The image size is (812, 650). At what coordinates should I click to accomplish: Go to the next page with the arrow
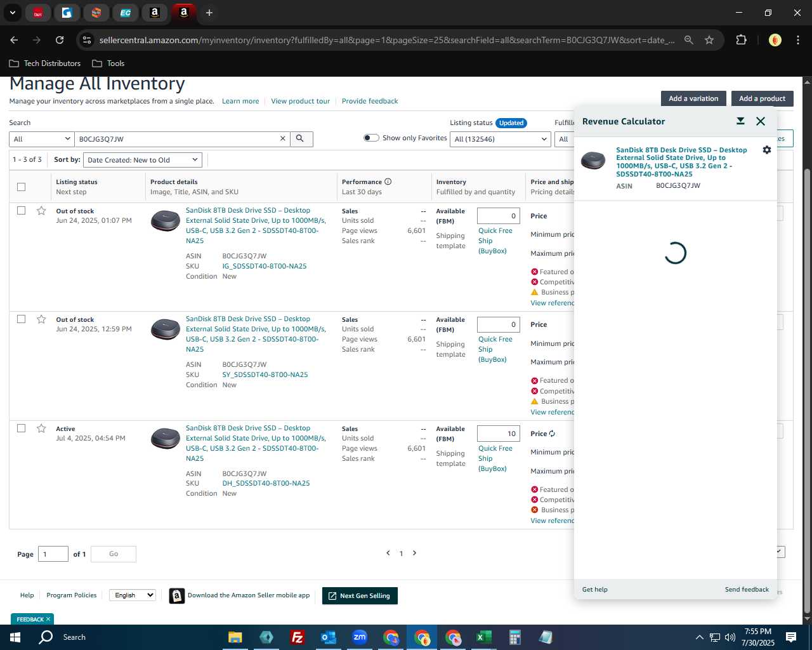pyautogui.click(x=415, y=553)
